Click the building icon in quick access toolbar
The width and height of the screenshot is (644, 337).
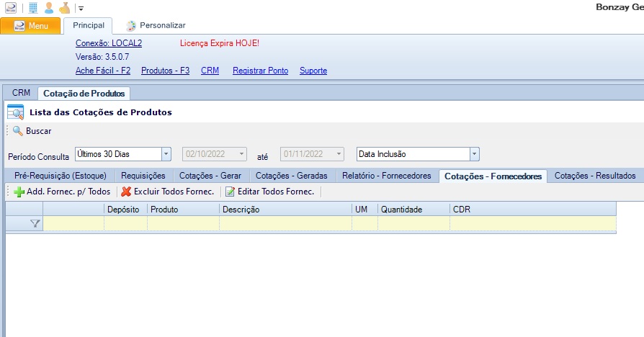click(33, 8)
